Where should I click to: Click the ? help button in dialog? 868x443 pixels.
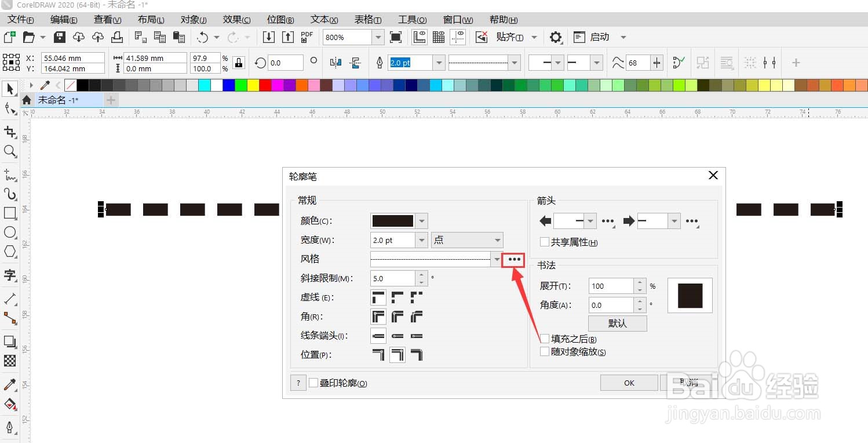pyautogui.click(x=298, y=383)
